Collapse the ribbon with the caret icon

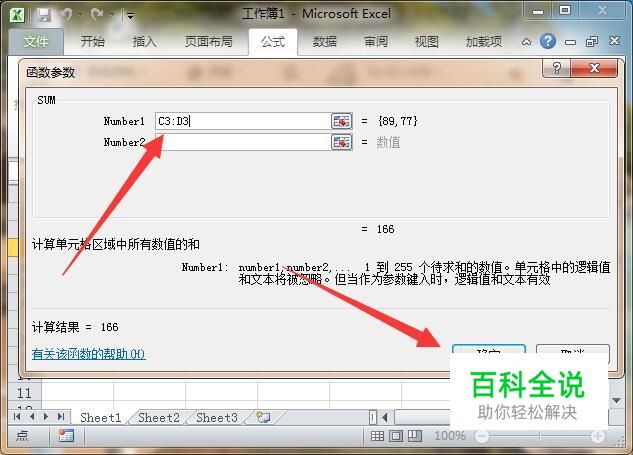pos(526,42)
